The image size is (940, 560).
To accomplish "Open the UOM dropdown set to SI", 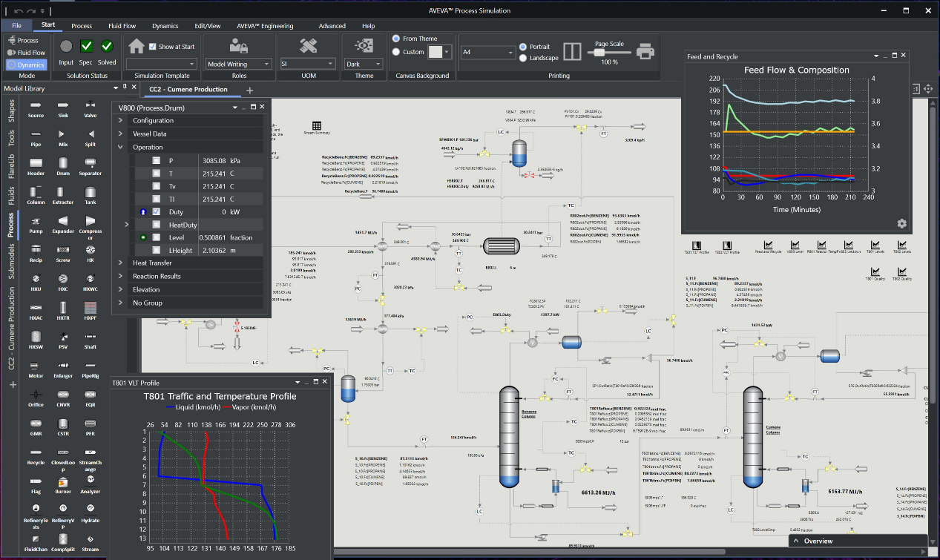I will [x=308, y=64].
